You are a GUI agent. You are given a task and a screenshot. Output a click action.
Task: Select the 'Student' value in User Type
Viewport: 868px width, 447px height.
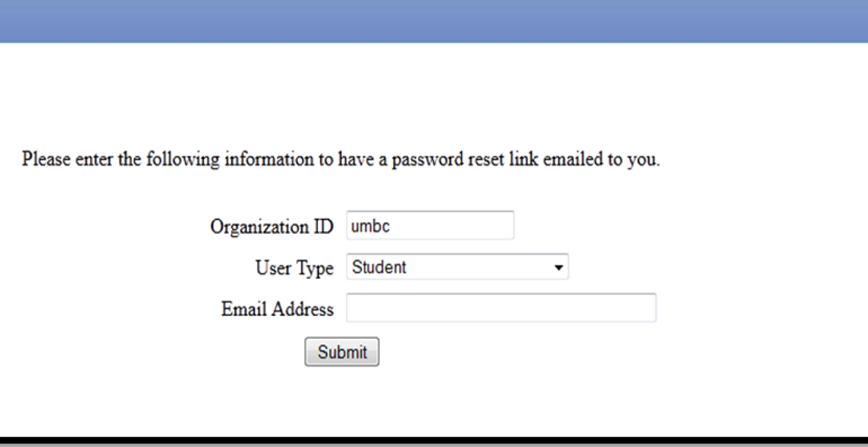(379, 267)
